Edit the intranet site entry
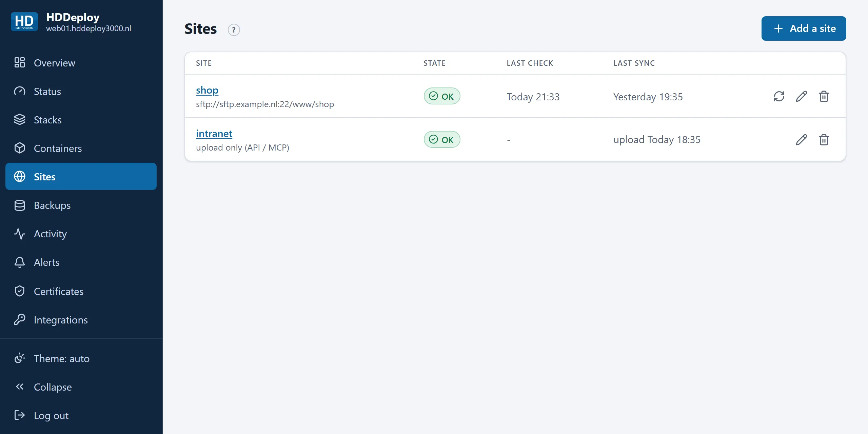Image resolution: width=868 pixels, height=434 pixels. click(x=801, y=140)
